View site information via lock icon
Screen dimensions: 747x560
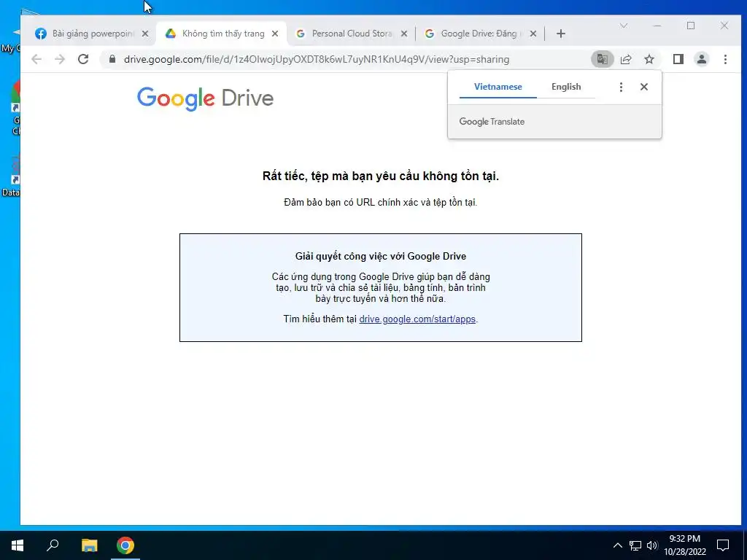click(x=112, y=59)
